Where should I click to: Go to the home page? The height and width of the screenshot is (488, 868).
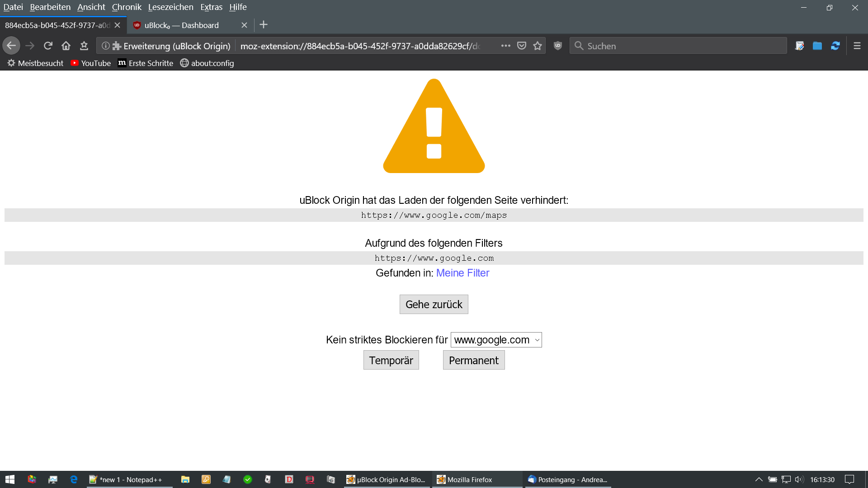point(66,46)
